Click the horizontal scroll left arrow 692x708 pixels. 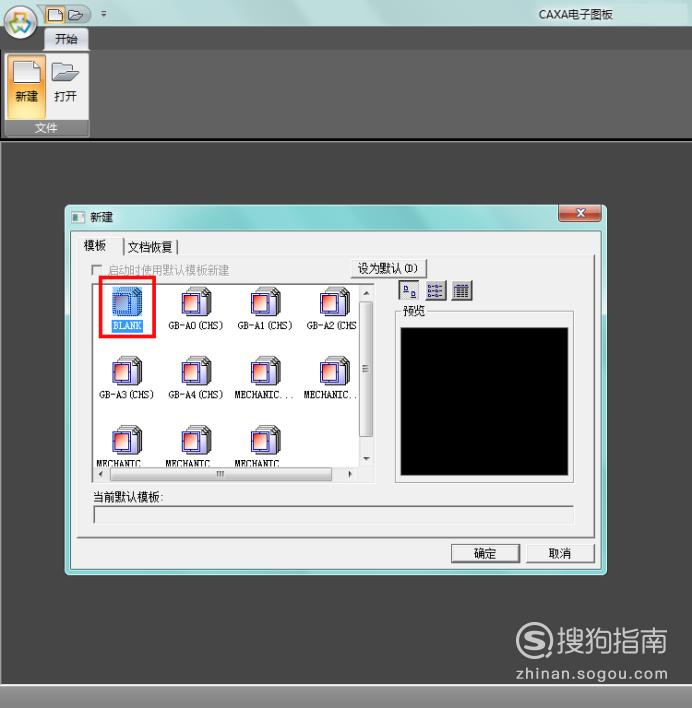click(x=100, y=474)
